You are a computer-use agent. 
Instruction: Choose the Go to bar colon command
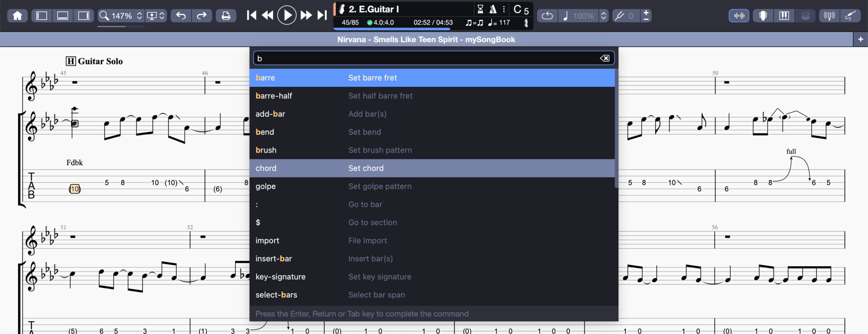[x=432, y=204]
